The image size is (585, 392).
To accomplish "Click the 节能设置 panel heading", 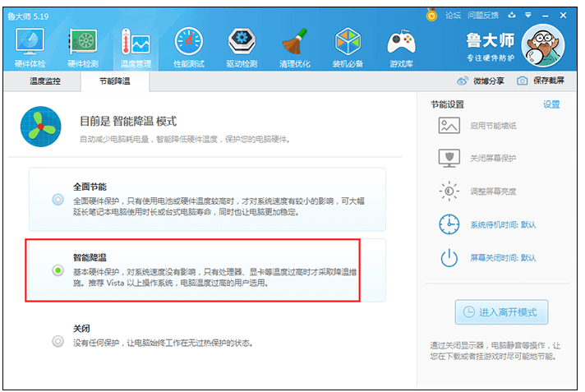I will click(447, 104).
